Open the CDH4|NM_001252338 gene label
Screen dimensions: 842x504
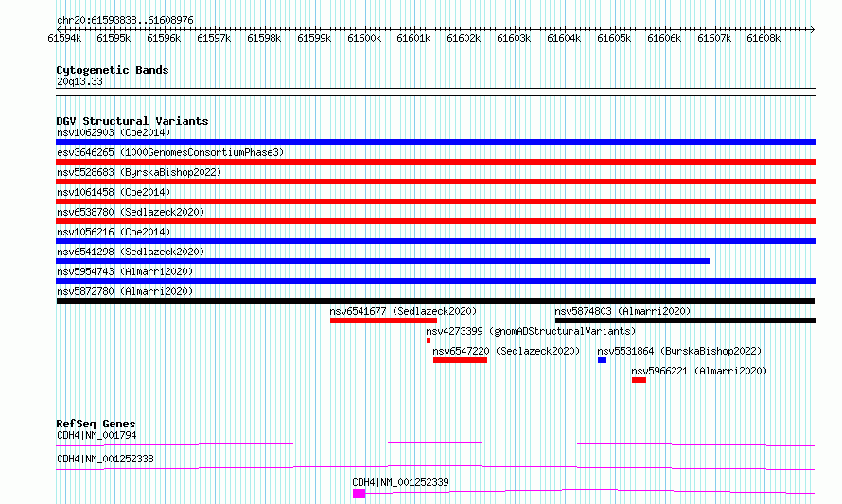(105, 459)
